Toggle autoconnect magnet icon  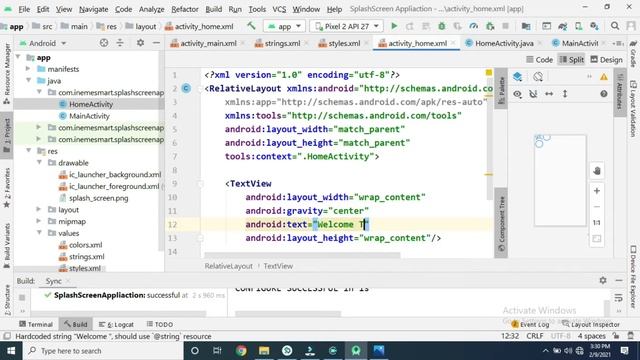coord(533,94)
